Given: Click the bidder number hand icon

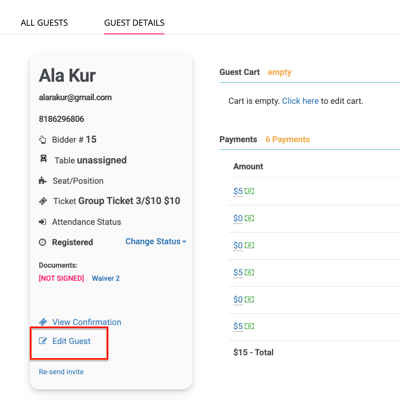Looking at the screenshot, I should point(42,140).
